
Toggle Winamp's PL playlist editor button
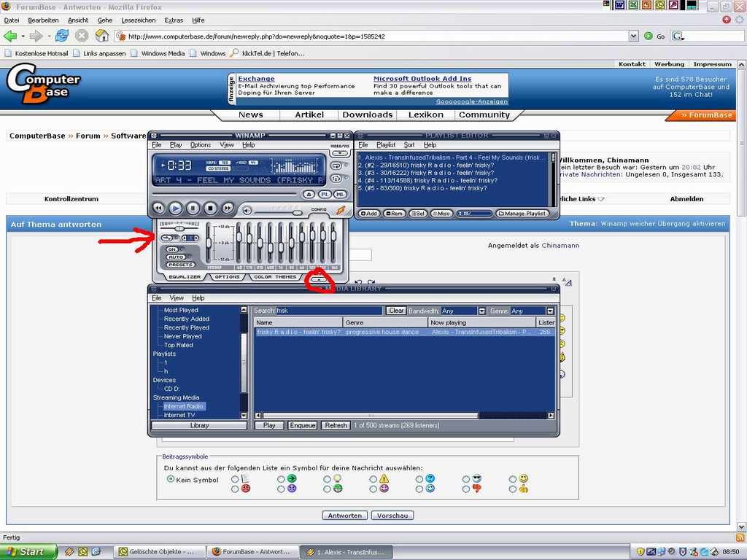click(x=325, y=194)
